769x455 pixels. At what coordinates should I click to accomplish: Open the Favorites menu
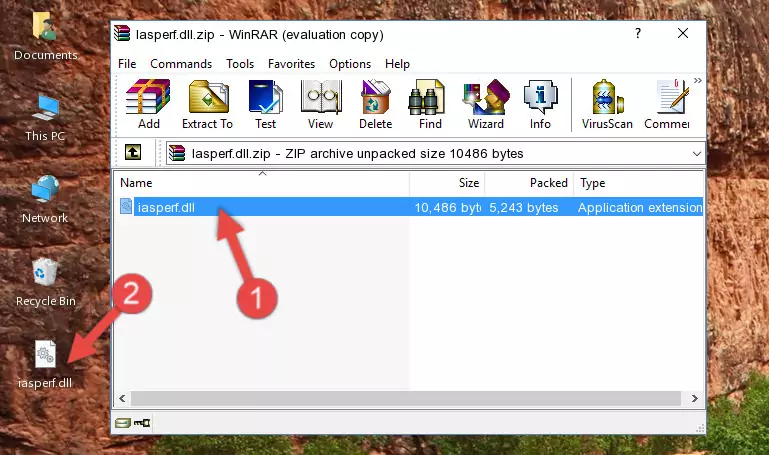pos(291,64)
